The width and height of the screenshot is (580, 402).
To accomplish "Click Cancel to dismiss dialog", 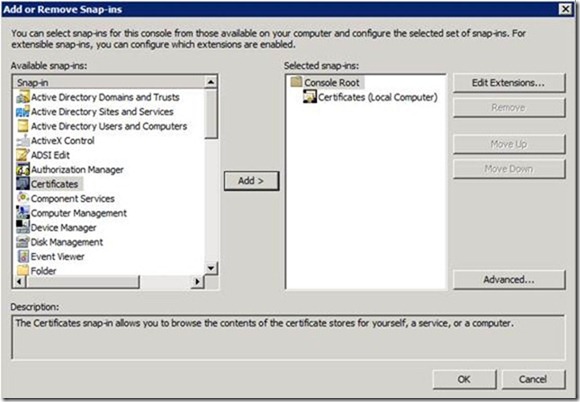I will click(x=533, y=379).
